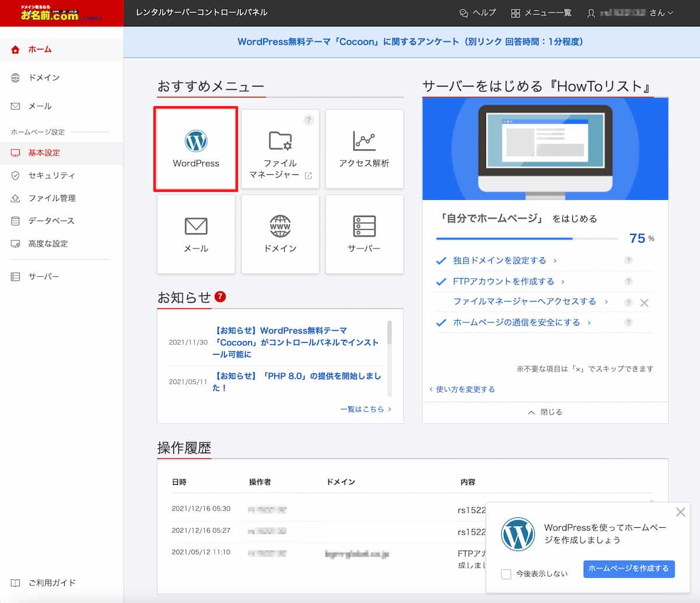Viewport: 700px width, 603px height.
Task: Open the www domain globe tile
Action: [x=280, y=234]
